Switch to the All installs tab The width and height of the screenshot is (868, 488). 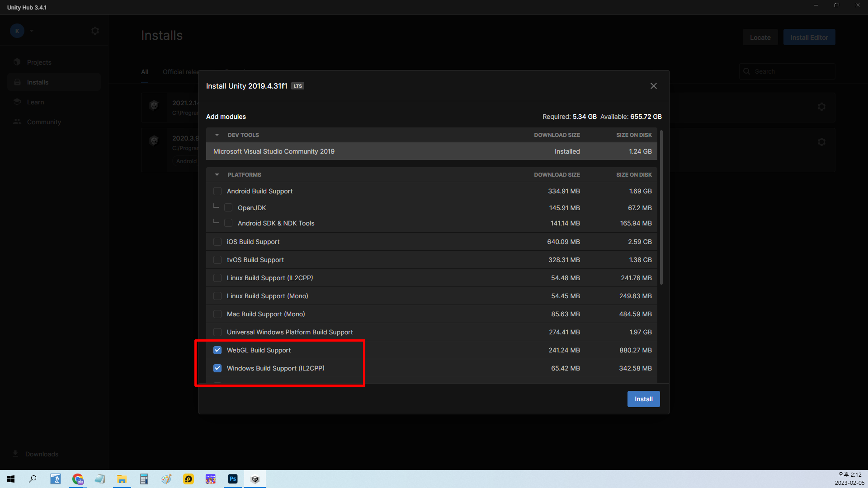[145, 72]
